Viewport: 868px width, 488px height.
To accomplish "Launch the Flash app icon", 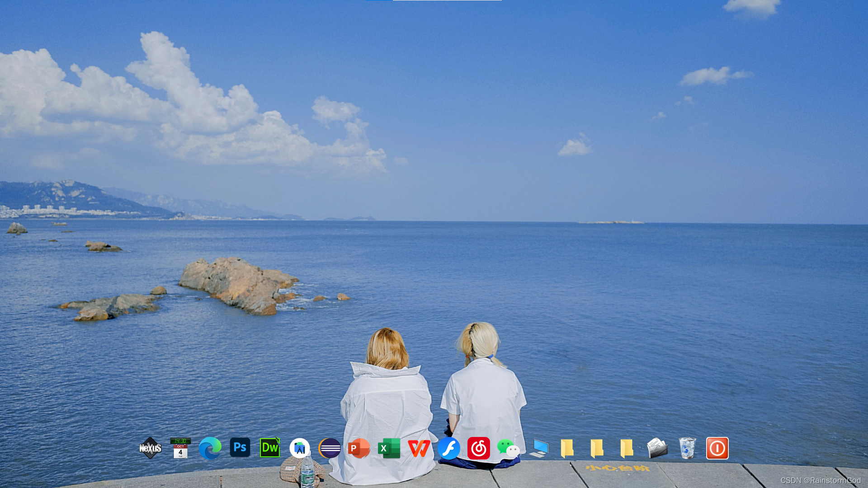I will coord(449,448).
